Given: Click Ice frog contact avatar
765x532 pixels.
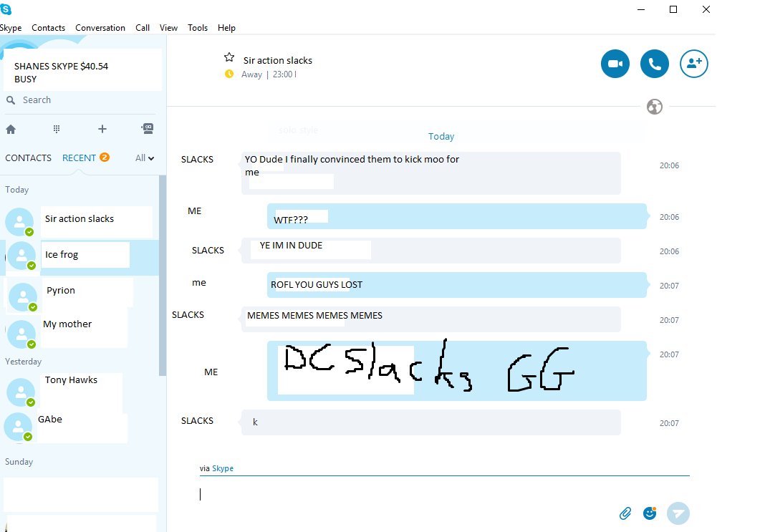Looking at the screenshot, I should click(x=21, y=256).
